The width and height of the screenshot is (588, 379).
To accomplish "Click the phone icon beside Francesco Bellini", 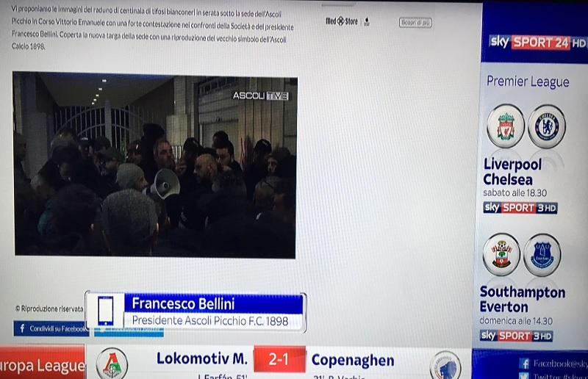I will pos(105,311).
